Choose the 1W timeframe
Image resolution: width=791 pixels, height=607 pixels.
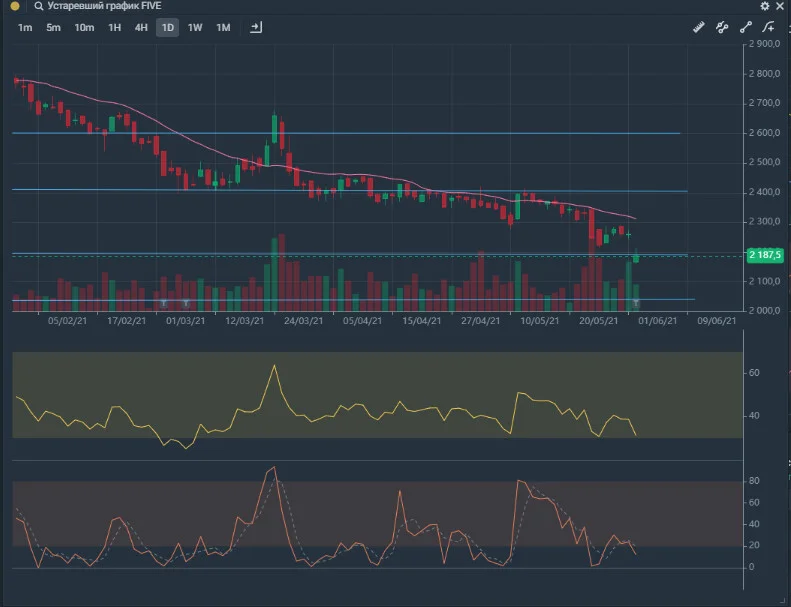(x=195, y=28)
